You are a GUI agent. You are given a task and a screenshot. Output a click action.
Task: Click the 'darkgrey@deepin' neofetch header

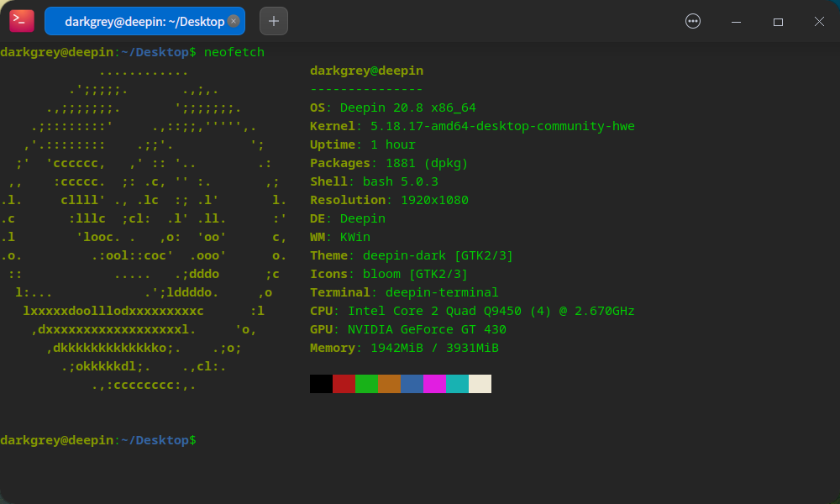click(366, 71)
